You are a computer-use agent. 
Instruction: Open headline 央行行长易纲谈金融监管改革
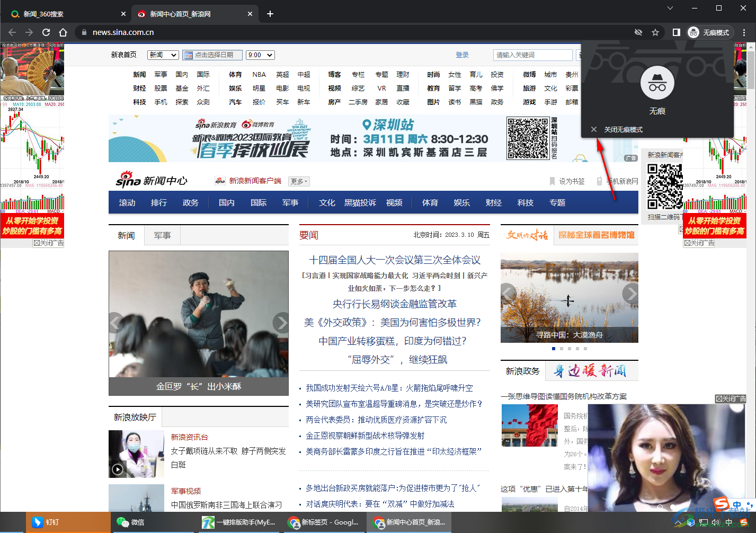[x=395, y=304]
